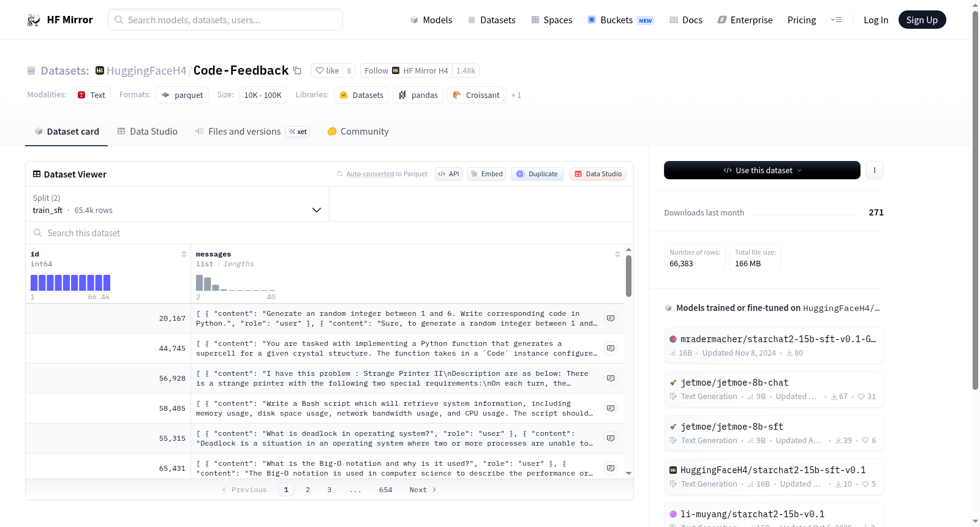Open HuggingFaceH4/starchat2-15b-sft-v0.1 model card
The width and height of the screenshot is (980, 527).
pyautogui.click(x=774, y=477)
